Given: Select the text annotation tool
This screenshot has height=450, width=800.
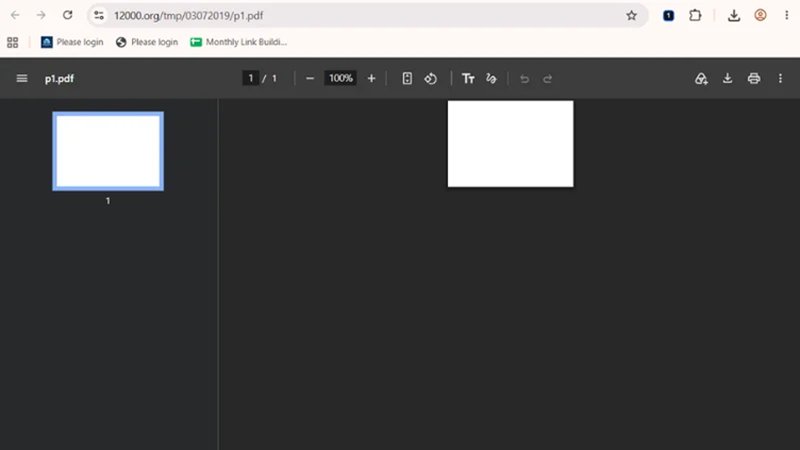Looking at the screenshot, I should click(x=468, y=79).
